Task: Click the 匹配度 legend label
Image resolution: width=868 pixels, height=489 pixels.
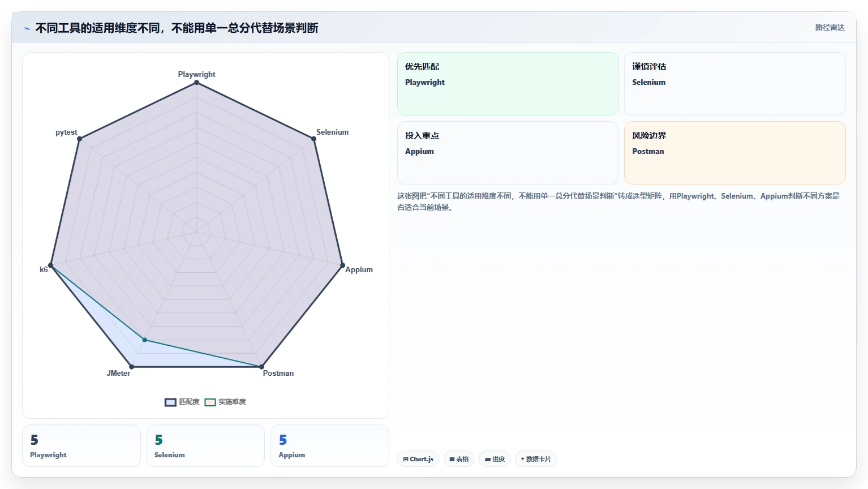Action: click(189, 402)
